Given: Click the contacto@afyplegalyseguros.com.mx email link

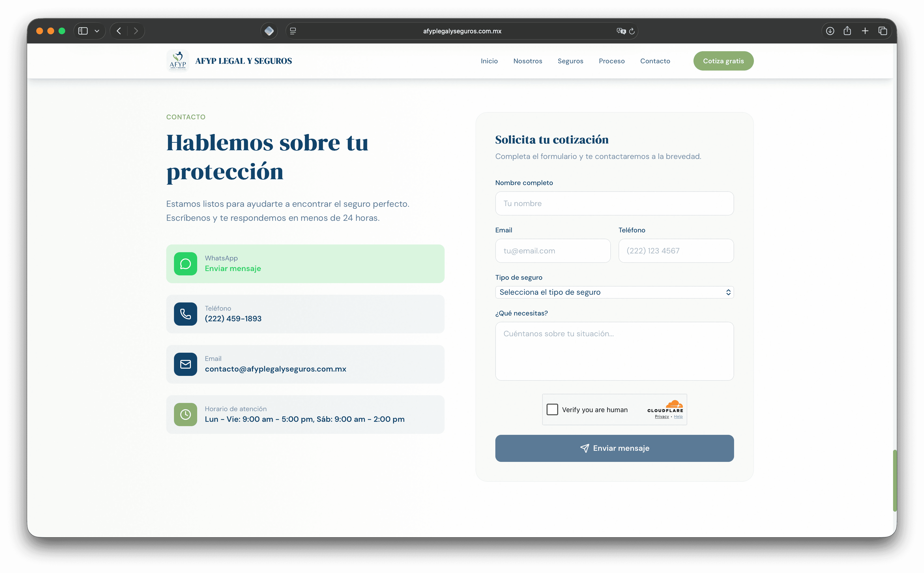Looking at the screenshot, I should pyautogui.click(x=275, y=369).
